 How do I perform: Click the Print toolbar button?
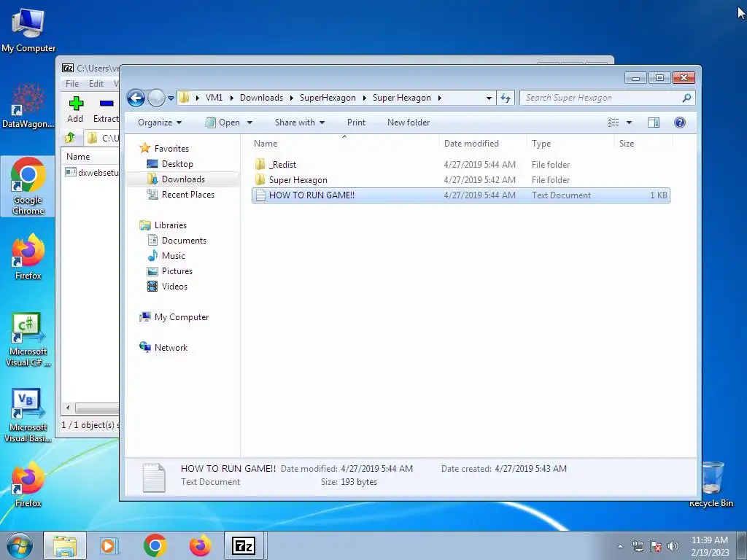coord(356,122)
